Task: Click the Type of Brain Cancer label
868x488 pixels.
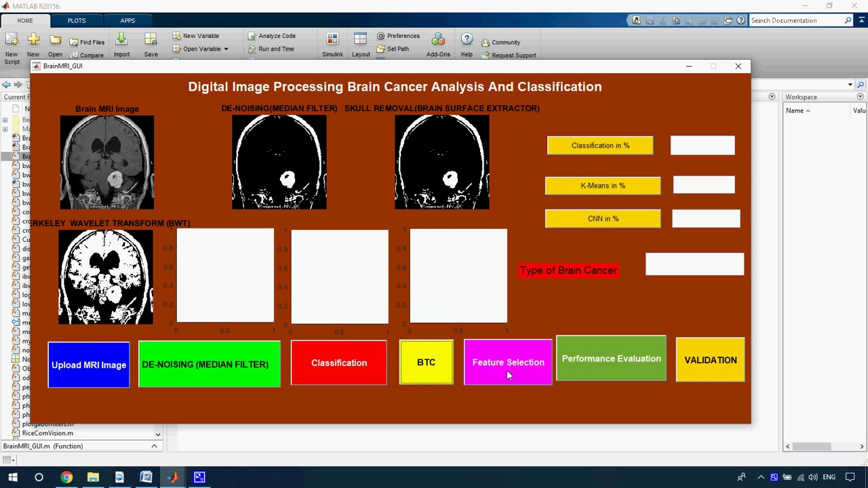Action: [x=568, y=270]
